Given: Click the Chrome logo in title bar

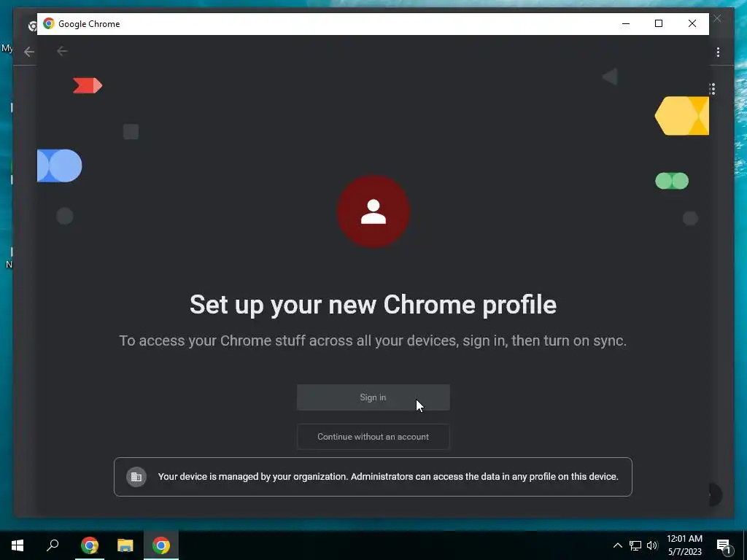Looking at the screenshot, I should (49, 23).
